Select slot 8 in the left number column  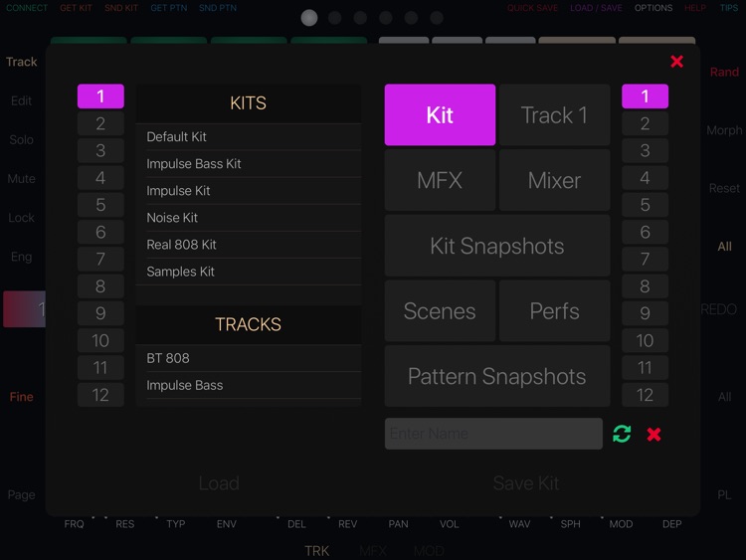click(100, 285)
